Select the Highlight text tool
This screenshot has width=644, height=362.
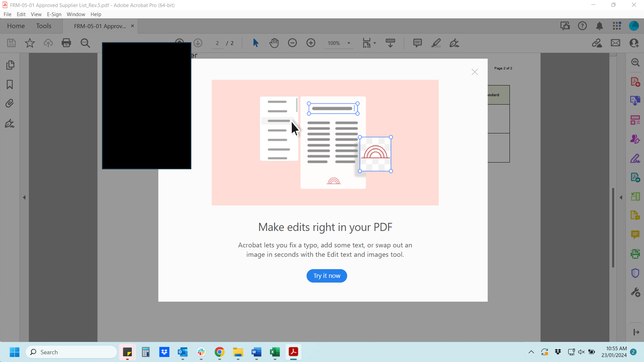tap(435, 43)
